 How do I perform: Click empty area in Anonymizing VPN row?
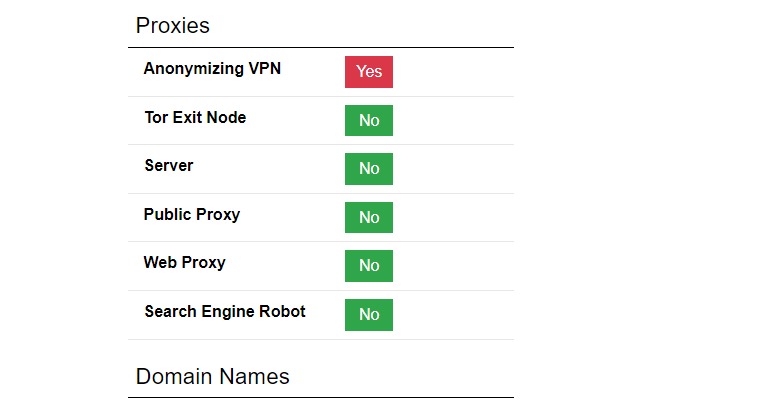click(x=453, y=72)
